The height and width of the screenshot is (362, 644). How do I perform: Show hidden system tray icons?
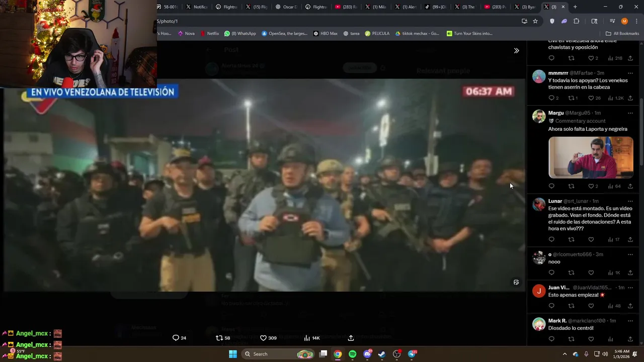pyautogui.click(x=565, y=354)
